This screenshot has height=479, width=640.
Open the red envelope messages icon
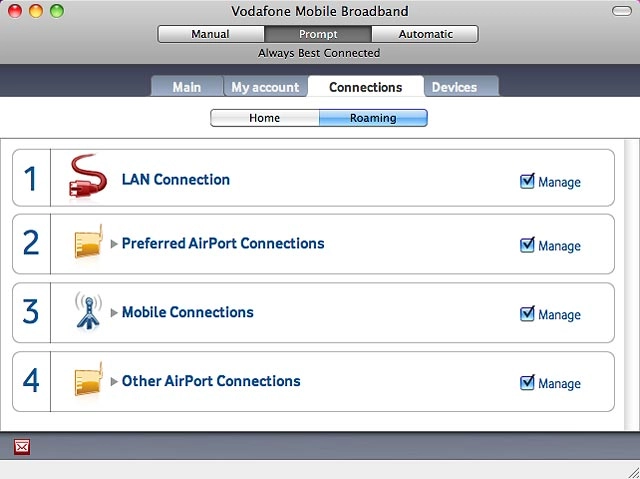(x=22, y=447)
